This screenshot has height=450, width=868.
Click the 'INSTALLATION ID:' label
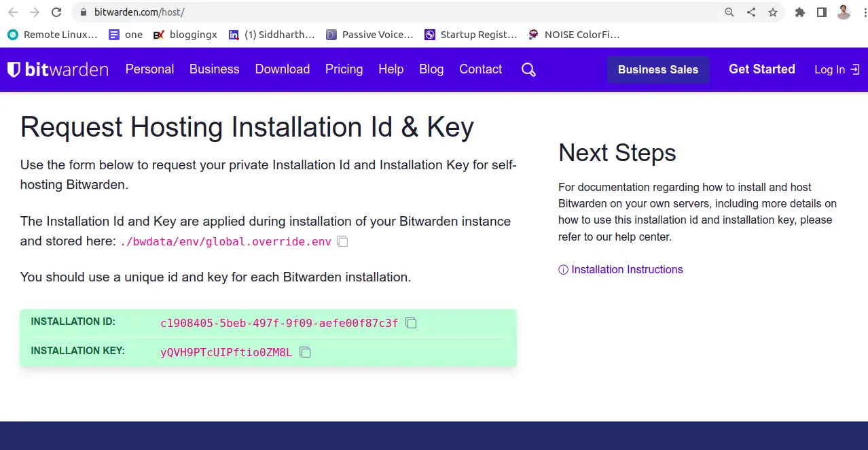coord(73,322)
